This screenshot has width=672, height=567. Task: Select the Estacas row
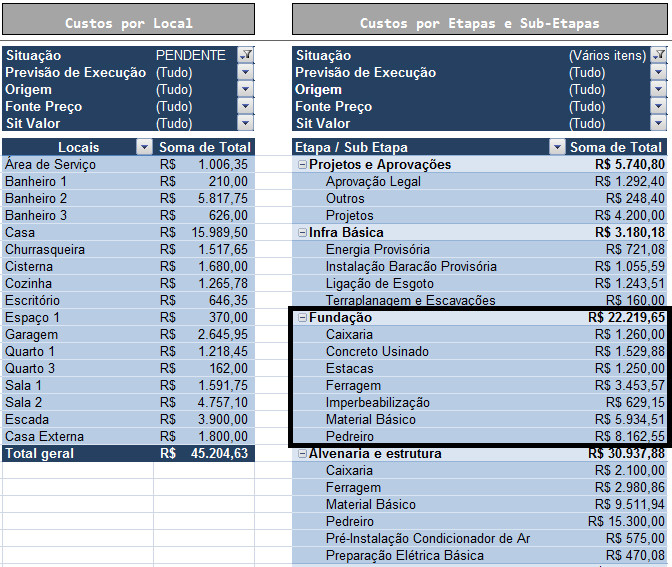(x=480, y=369)
